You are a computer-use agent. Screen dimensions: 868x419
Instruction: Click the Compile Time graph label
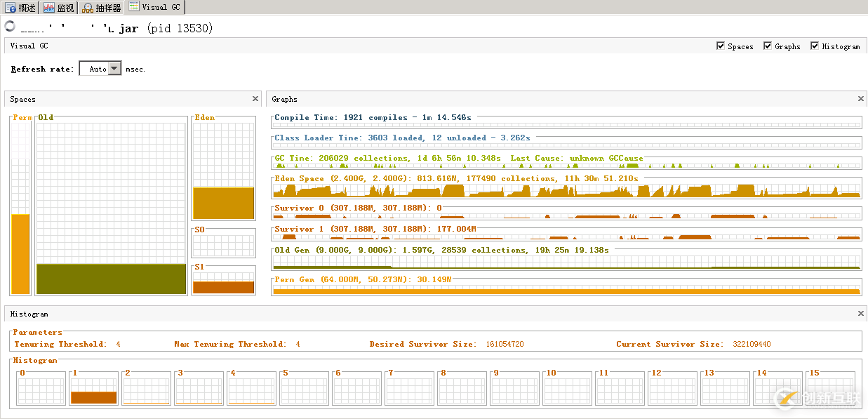pyautogui.click(x=373, y=117)
